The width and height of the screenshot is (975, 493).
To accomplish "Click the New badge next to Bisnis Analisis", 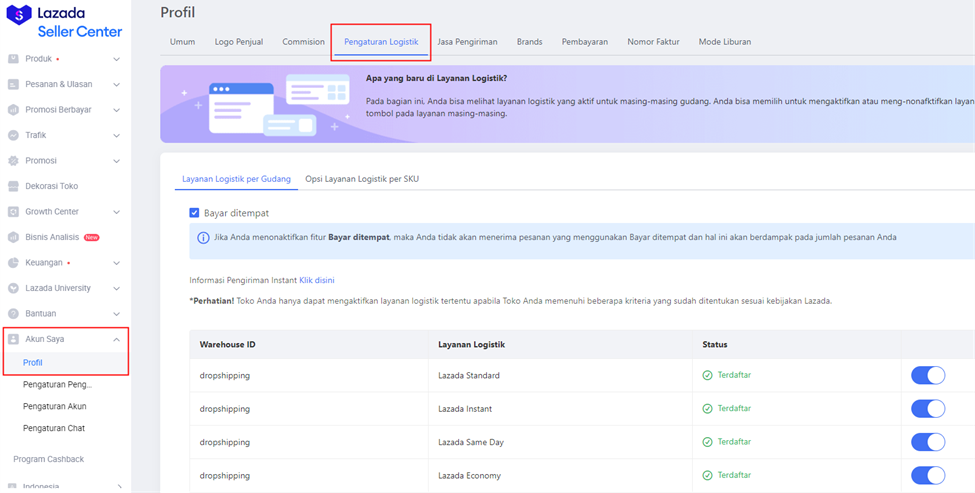I will coord(91,237).
